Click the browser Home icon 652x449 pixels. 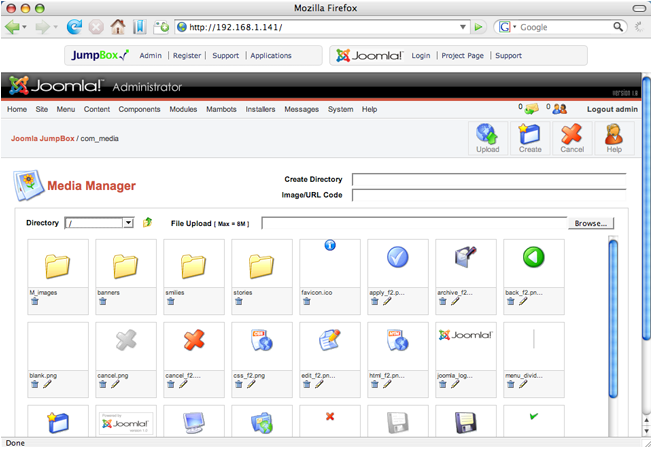tap(118, 27)
